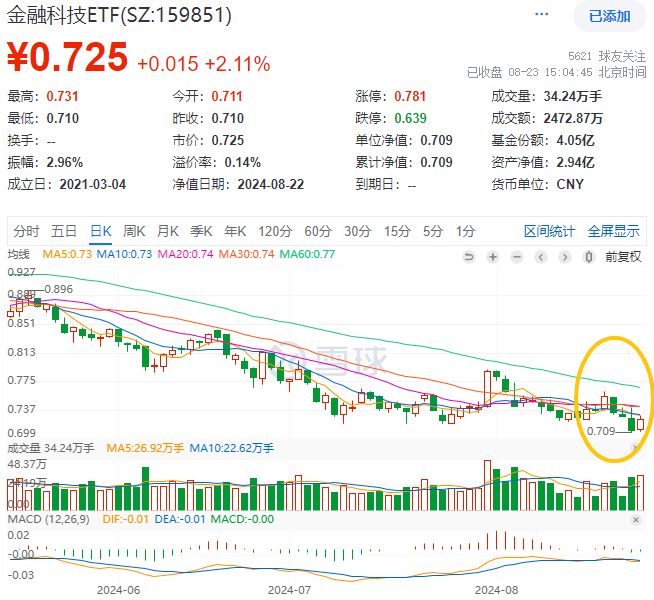
Task: Open the 前复权 price adjustment dropdown
Action: point(622,256)
